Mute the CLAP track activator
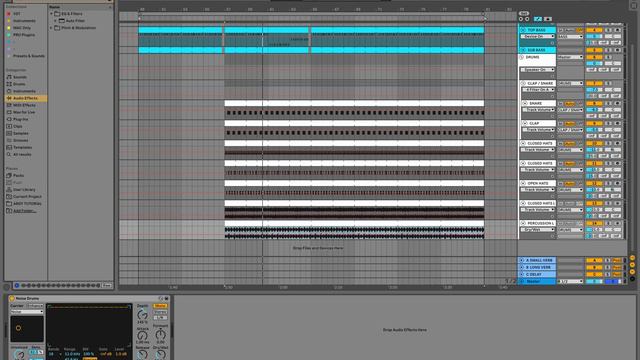The image size is (640, 360). coord(594,123)
